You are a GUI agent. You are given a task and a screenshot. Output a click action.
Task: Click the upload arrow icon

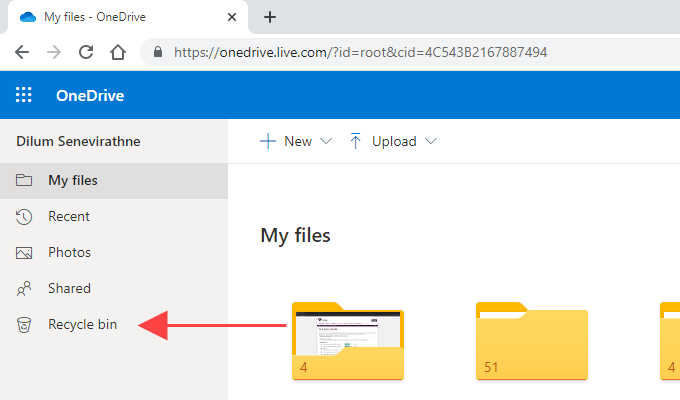(x=355, y=141)
